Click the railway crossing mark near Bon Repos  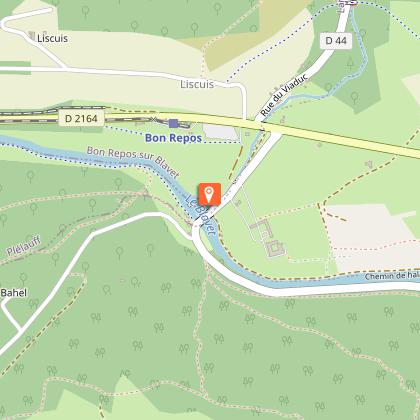[x=153, y=119]
